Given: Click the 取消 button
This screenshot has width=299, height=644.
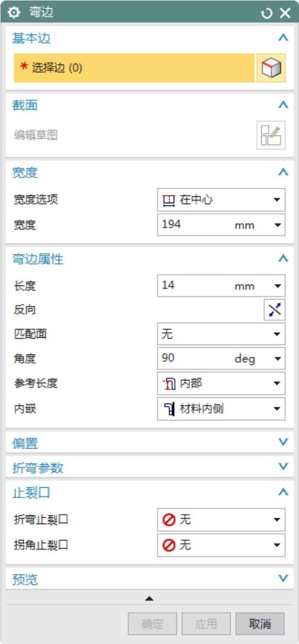Looking at the screenshot, I should click(x=260, y=624).
